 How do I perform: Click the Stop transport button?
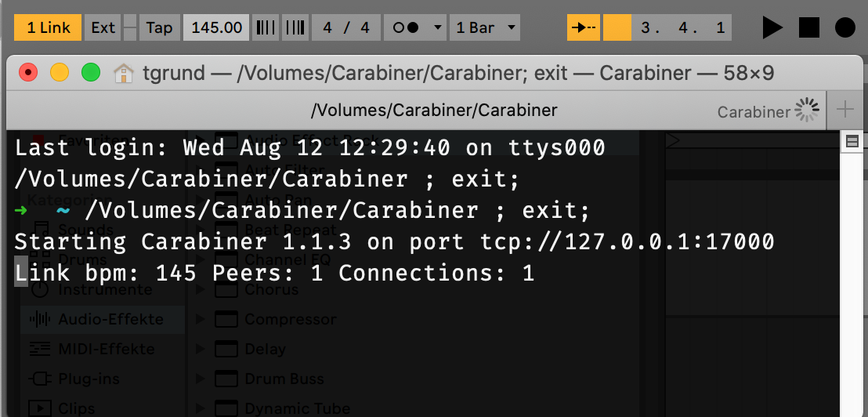click(808, 27)
